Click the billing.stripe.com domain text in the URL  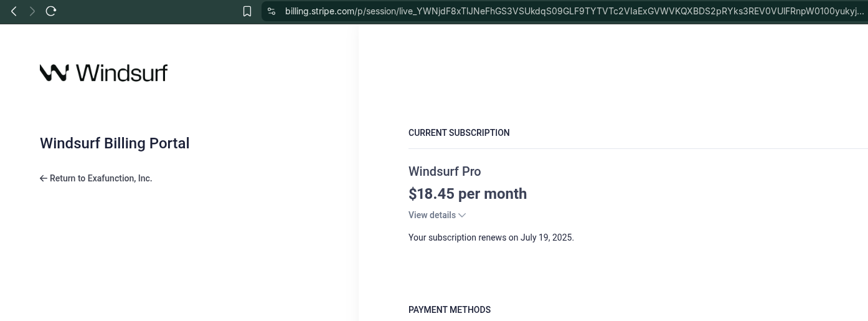click(x=320, y=11)
